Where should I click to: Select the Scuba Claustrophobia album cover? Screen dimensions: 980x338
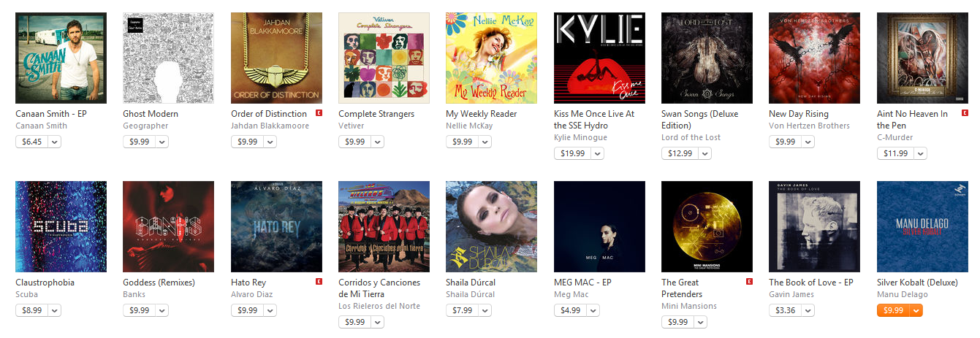pos(61,226)
